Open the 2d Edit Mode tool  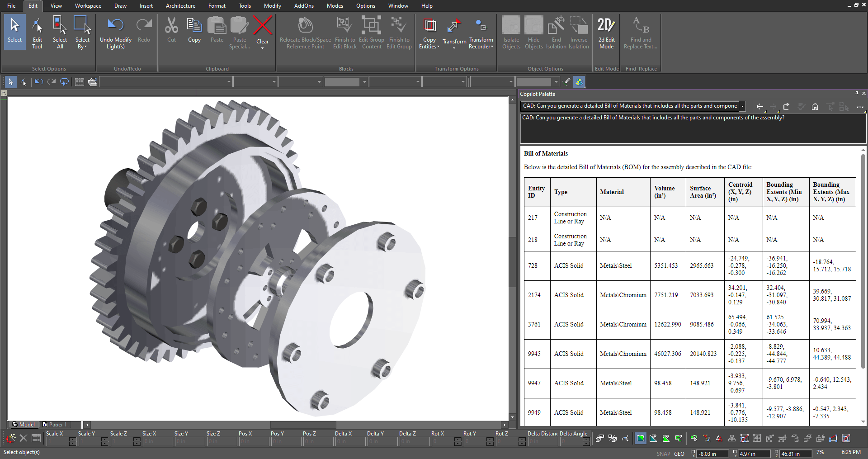(606, 32)
